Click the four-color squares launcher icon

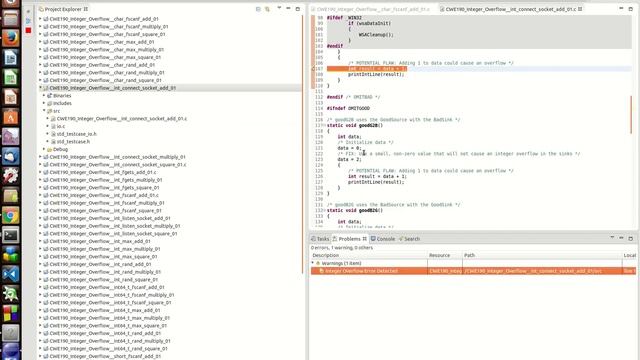[x=11, y=313]
